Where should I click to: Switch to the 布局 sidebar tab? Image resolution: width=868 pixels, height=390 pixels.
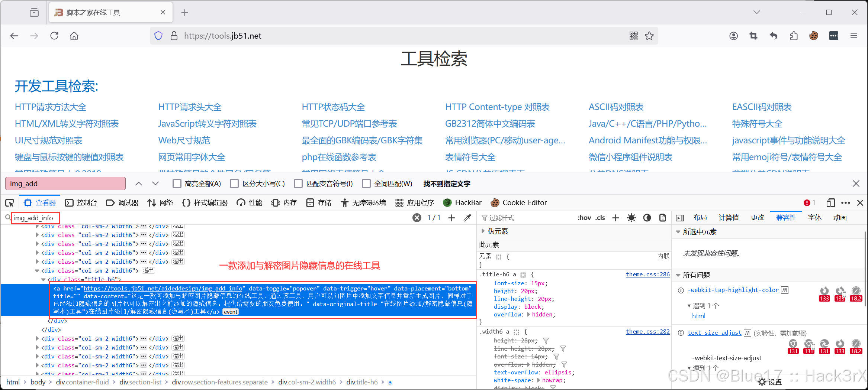click(700, 218)
